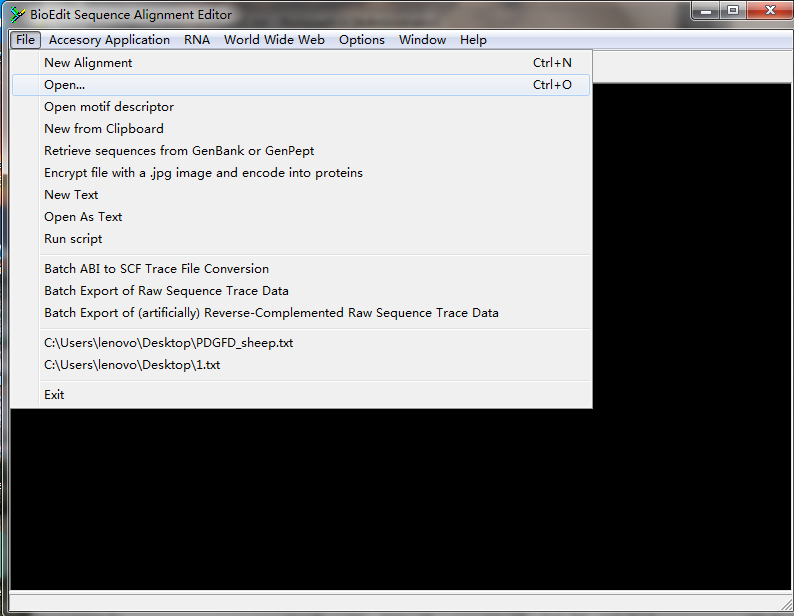Open the Window menu
The width and height of the screenshot is (794, 616).
(422, 40)
